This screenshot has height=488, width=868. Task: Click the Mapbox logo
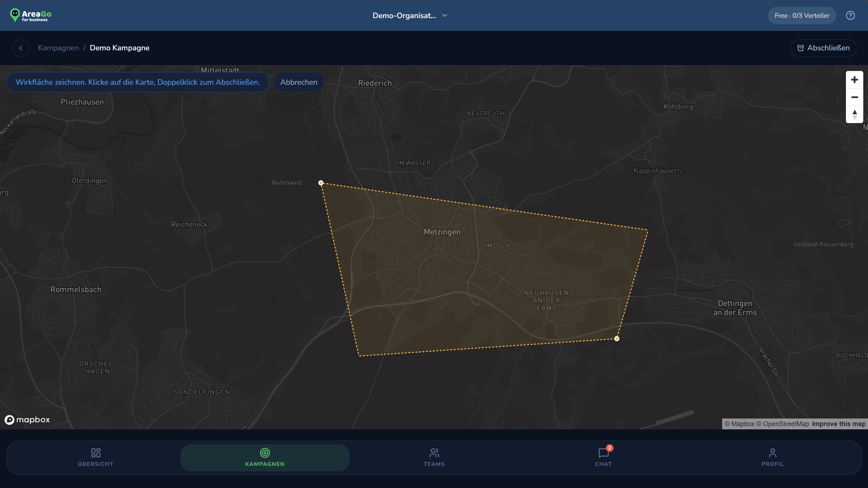pyautogui.click(x=27, y=420)
